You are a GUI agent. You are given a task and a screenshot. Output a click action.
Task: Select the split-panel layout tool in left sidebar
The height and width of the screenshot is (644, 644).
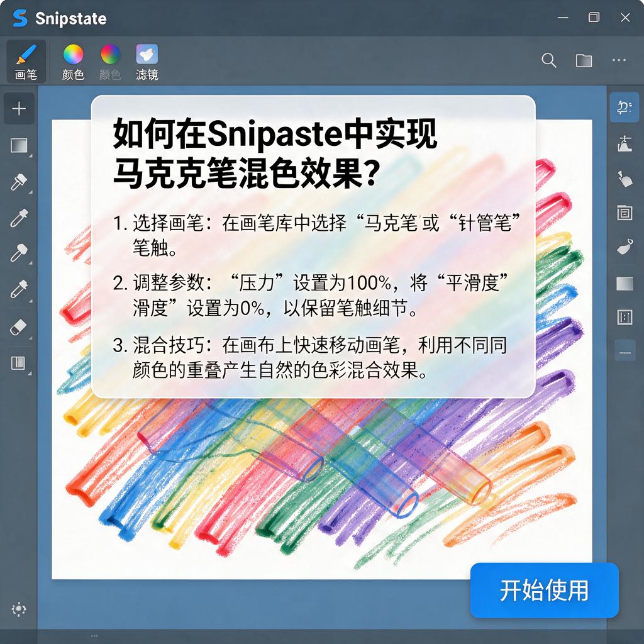point(18,363)
